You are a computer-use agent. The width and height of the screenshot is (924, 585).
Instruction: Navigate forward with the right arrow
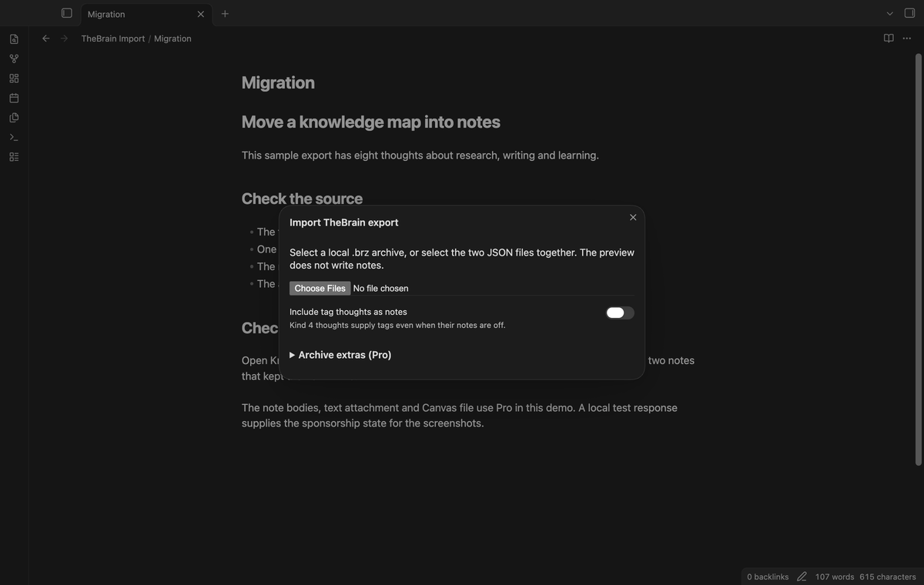click(x=64, y=38)
